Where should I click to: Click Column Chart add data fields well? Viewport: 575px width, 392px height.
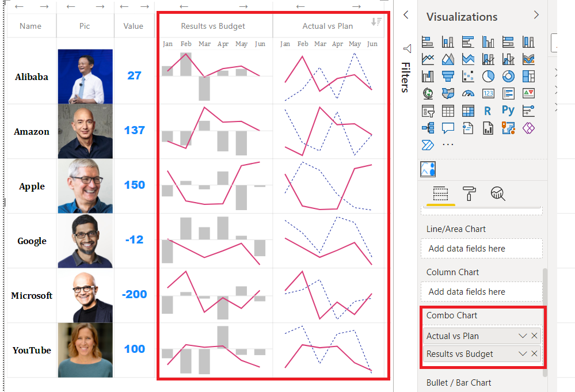(x=482, y=292)
